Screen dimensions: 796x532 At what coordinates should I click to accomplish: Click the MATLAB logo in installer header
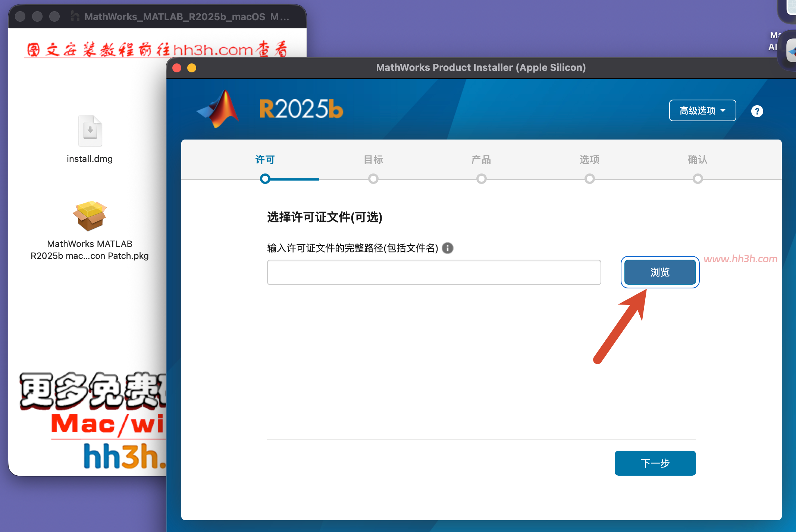(x=218, y=109)
